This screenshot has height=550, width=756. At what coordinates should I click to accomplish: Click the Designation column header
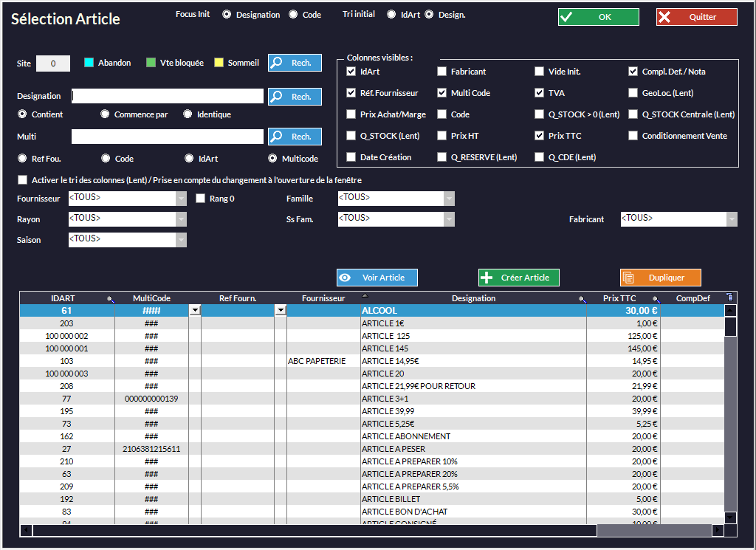pyautogui.click(x=473, y=298)
